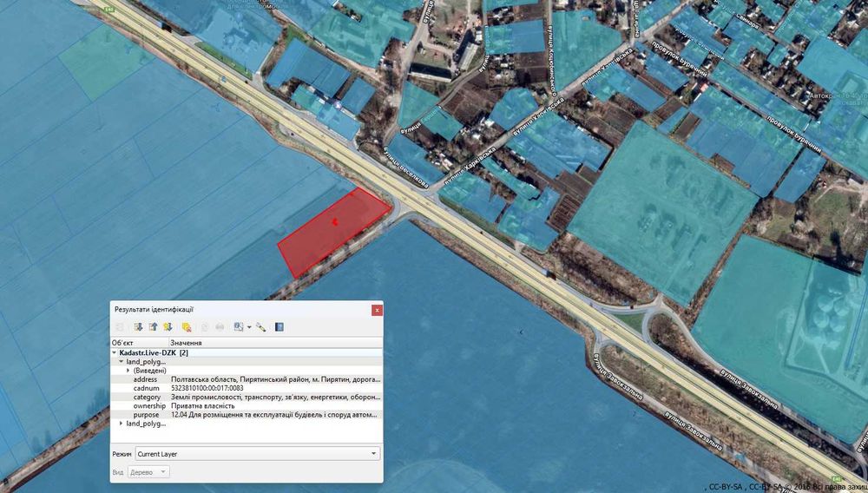Image resolution: width=868 pixels, height=493 pixels.
Task: Click the Copy Selected Feature icon
Action: click(205, 327)
